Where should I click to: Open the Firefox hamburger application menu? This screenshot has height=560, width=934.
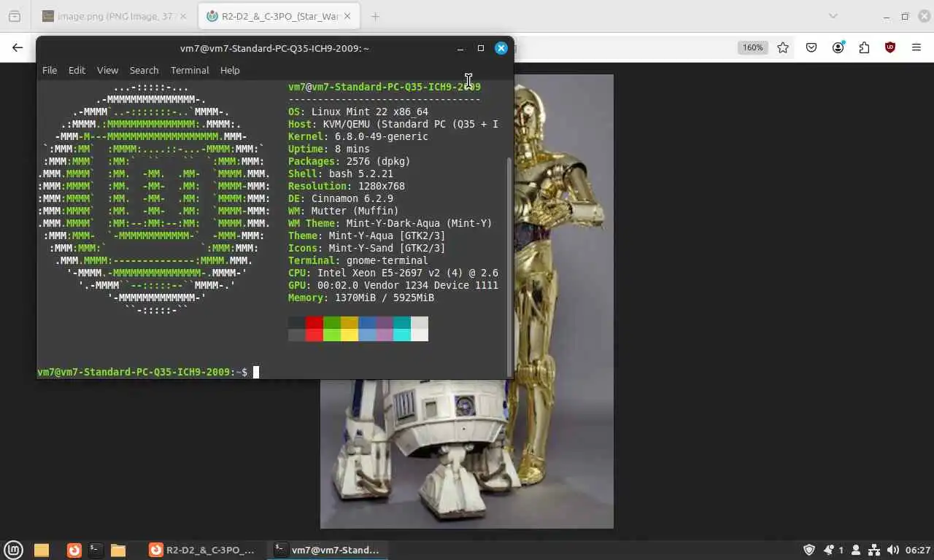[x=916, y=47]
